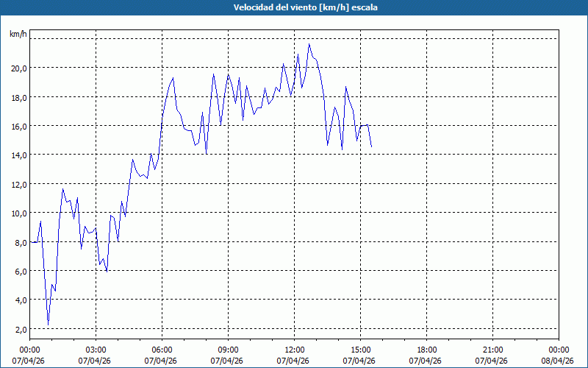
Task: Select the 03:00 time label
Action: (x=96, y=350)
